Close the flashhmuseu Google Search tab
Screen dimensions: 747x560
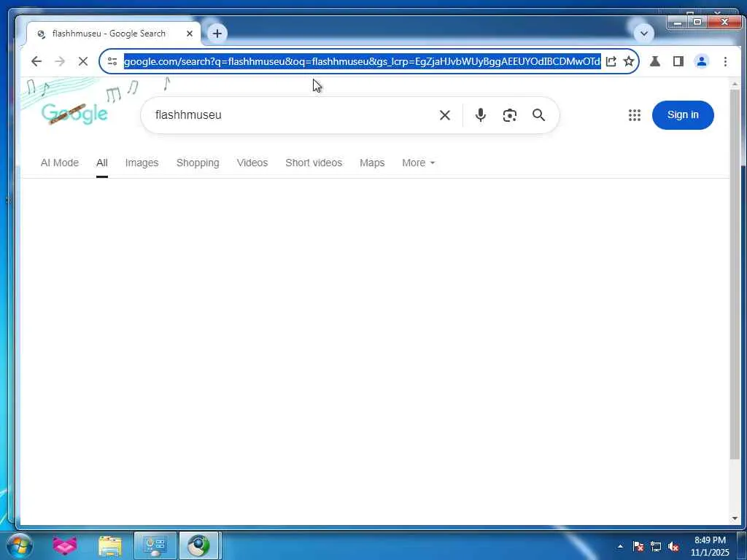[x=190, y=34]
